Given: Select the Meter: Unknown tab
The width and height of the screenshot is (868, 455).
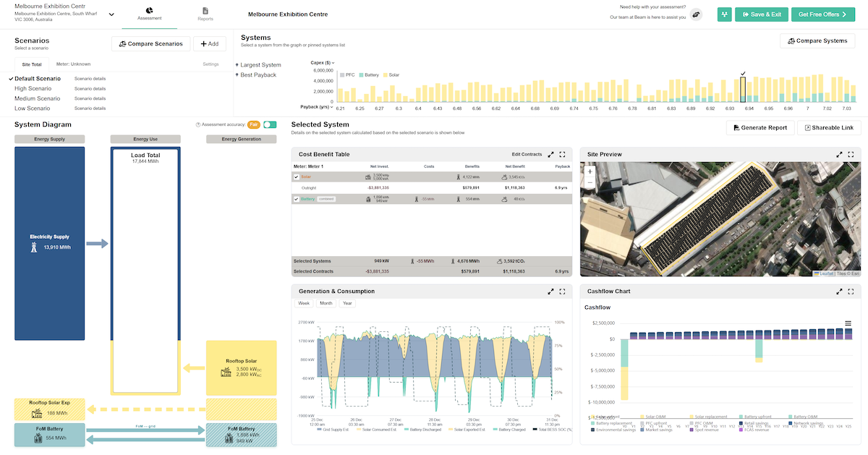Looking at the screenshot, I should coord(73,64).
